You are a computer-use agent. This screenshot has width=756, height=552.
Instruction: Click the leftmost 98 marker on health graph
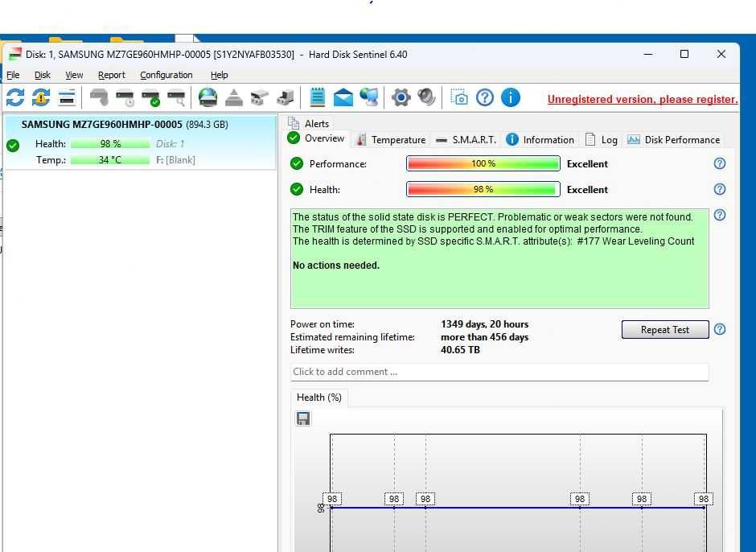[332, 499]
